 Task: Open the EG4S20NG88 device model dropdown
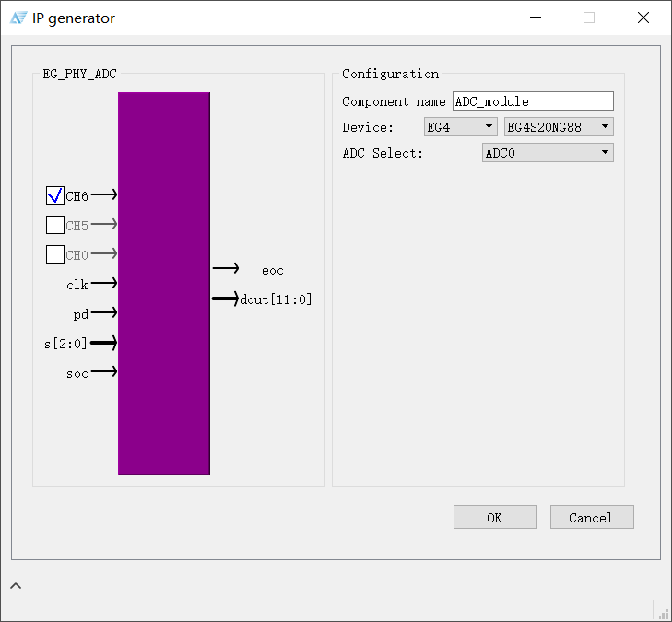click(x=559, y=127)
